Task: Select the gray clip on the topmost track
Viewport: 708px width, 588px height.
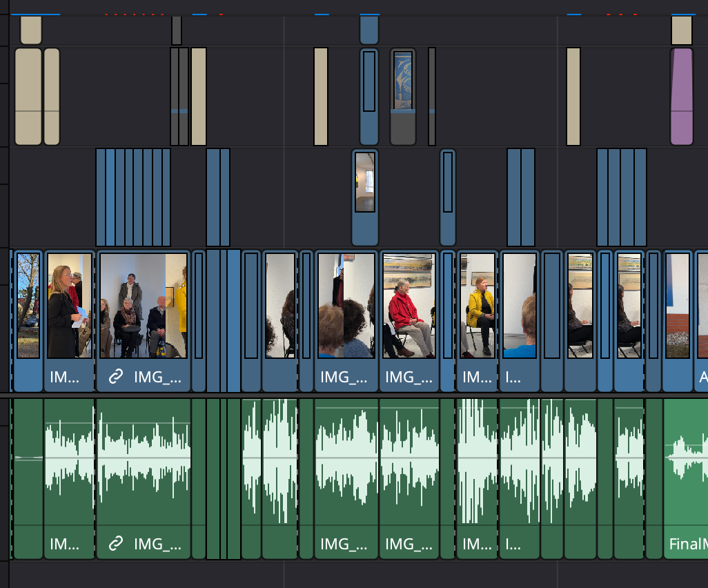Action: click(x=177, y=30)
